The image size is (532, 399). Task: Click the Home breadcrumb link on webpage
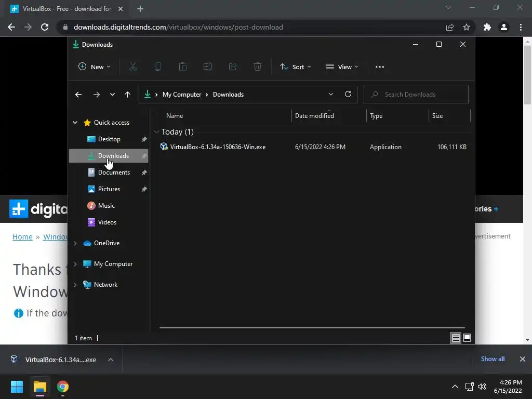(22, 237)
